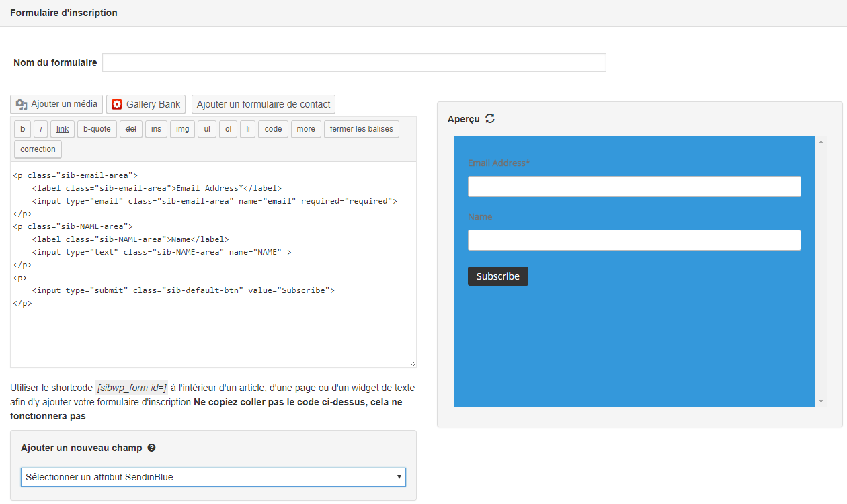Insert a ul list tag
The height and width of the screenshot is (504, 847).
click(207, 129)
